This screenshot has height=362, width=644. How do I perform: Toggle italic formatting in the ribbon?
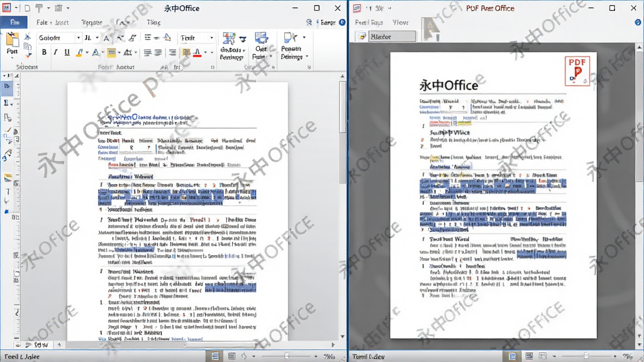[55, 53]
